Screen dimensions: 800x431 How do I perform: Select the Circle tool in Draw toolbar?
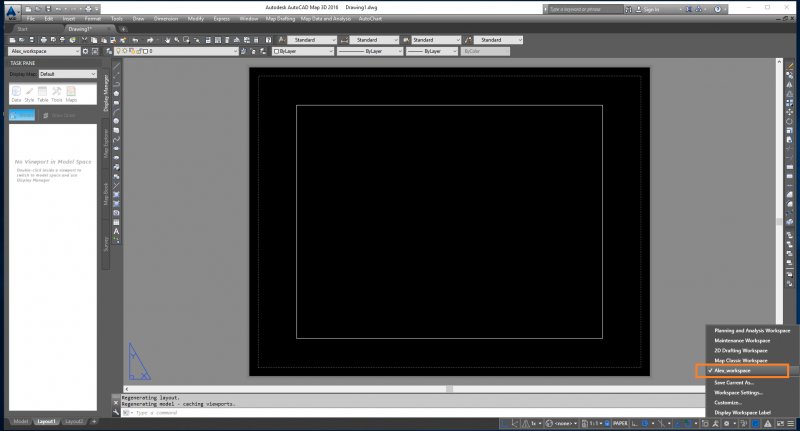point(116,121)
